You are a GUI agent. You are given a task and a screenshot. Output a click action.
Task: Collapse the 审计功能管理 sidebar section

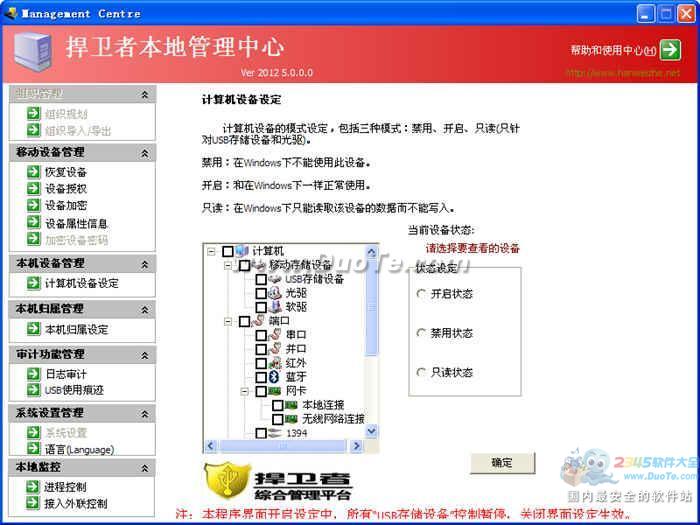point(145,355)
